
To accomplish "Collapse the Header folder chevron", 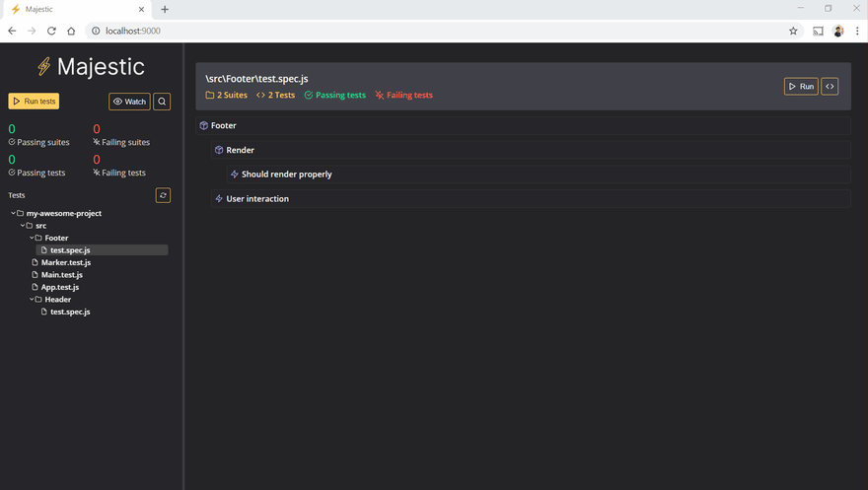I will pyautogui.click(x=32, y=299).
